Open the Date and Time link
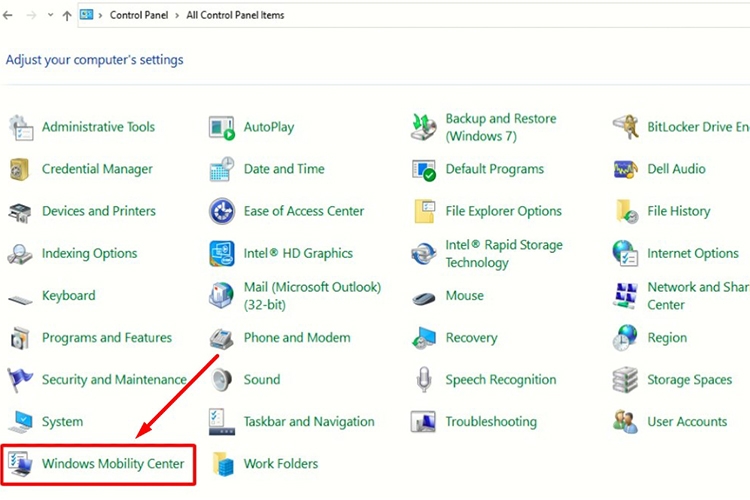Viewport: 750px width, 500px height. 284,169
